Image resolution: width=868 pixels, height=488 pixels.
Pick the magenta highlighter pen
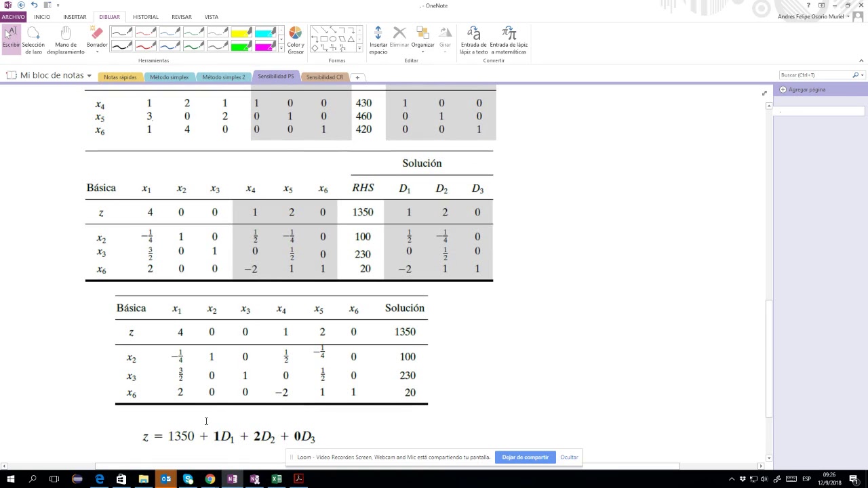coord(264,46)
